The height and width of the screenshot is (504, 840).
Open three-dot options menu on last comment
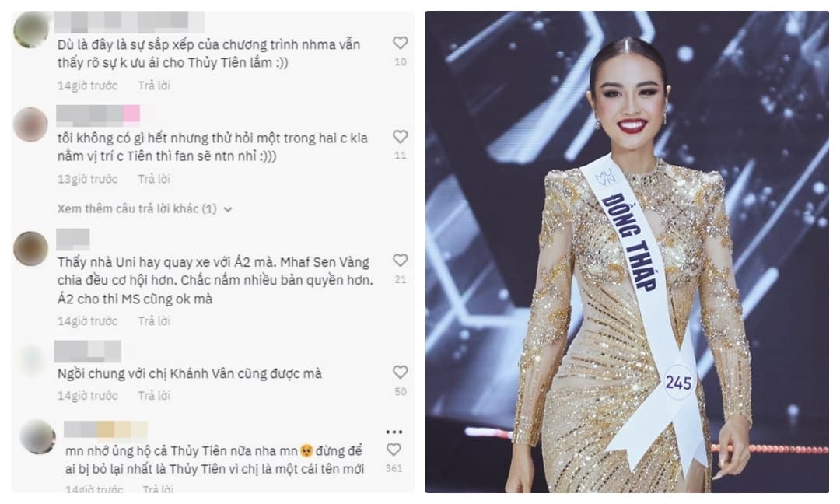click(394, 432)
